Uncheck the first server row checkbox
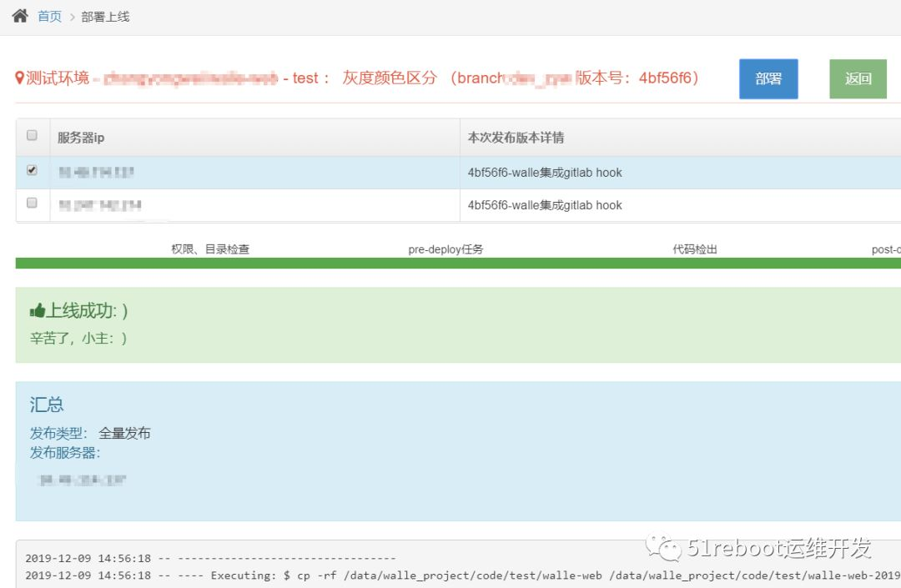The image size is (901, 588). (x=31, y=169)
